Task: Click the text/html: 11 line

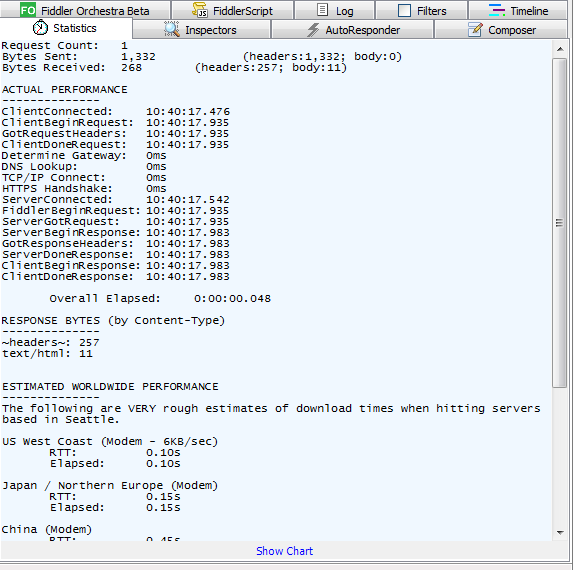Action: click(x=47, y=354)
